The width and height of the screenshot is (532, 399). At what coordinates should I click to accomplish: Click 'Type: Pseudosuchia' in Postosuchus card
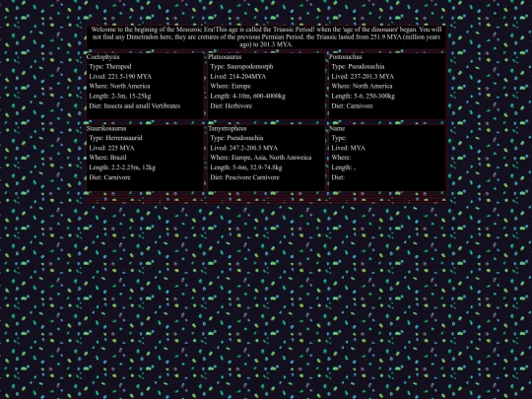point(358,67)
